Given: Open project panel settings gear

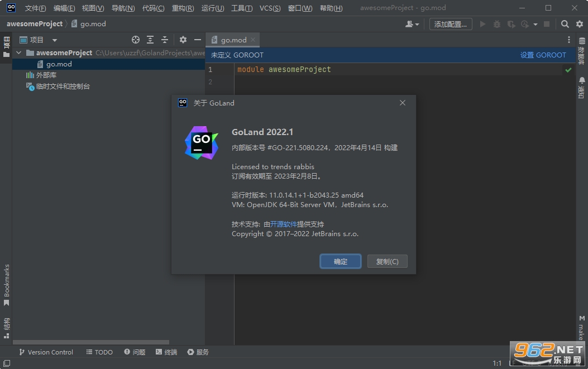Looking at the screenshot, I should coord(183,40).
